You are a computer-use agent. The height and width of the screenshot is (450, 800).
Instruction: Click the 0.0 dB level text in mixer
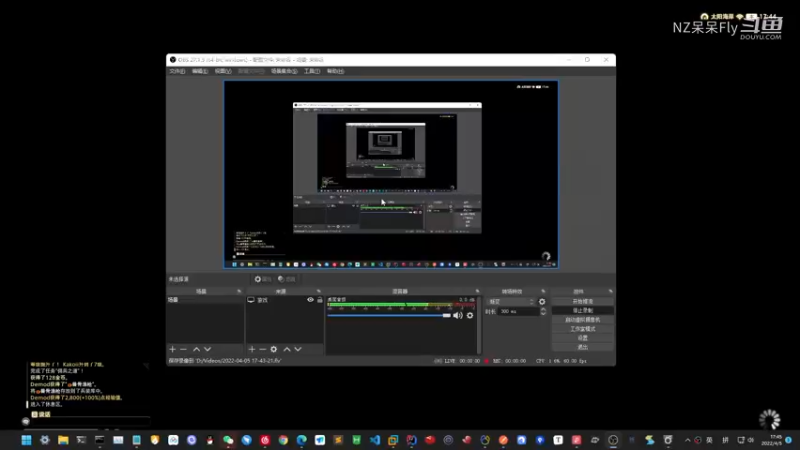(x=466, y=299)
